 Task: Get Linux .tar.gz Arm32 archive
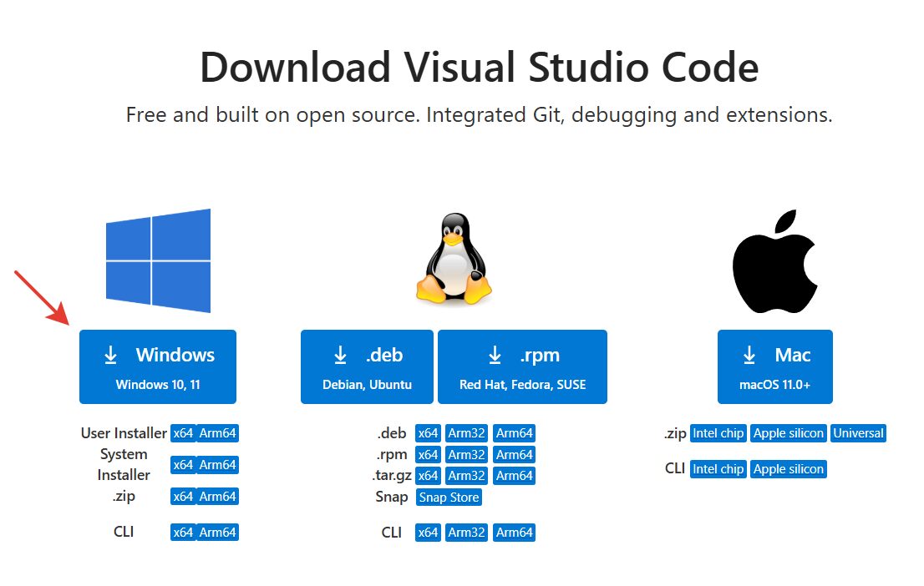[x=467, y=475]
